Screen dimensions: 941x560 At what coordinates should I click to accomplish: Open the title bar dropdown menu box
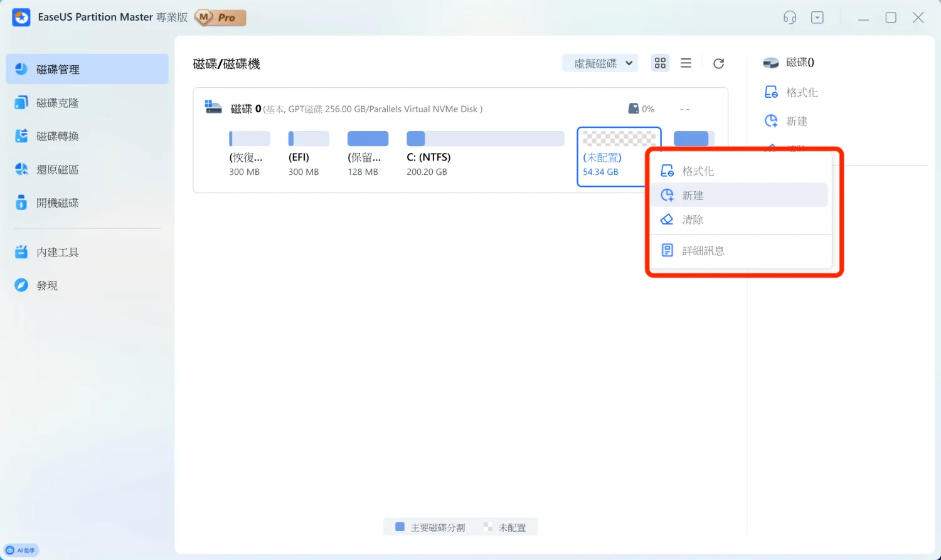point(817,18)
